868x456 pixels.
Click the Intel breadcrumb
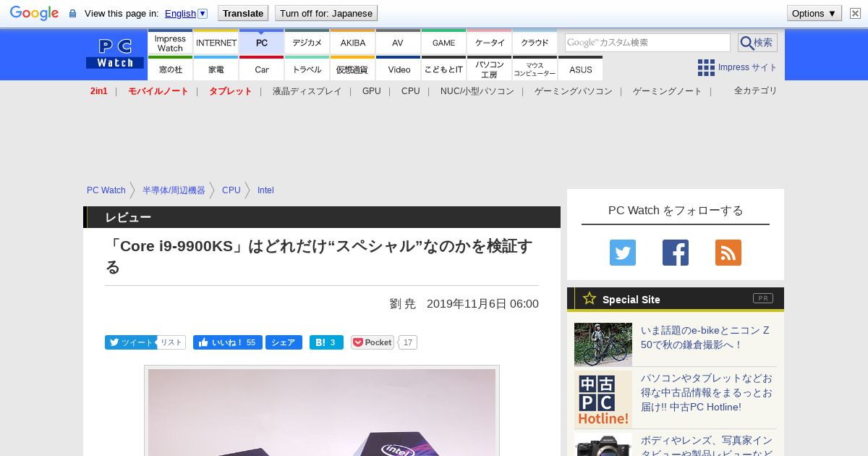(265, 190)
